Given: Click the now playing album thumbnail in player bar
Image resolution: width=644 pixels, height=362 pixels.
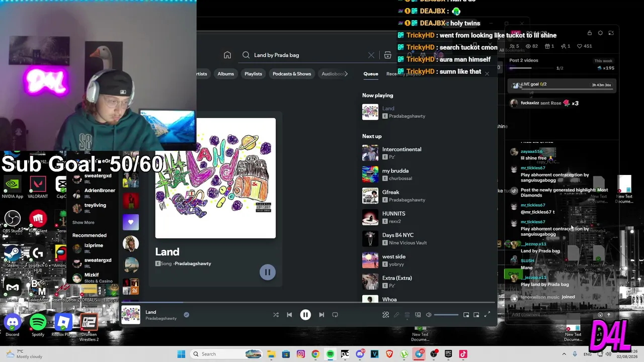Looking at the screenshot, I should tap(131, 315).
